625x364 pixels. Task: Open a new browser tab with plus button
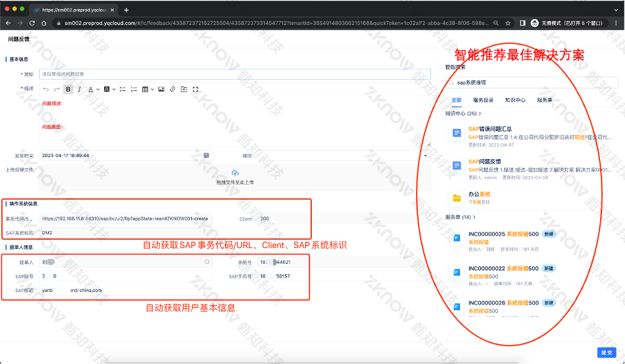126,10
